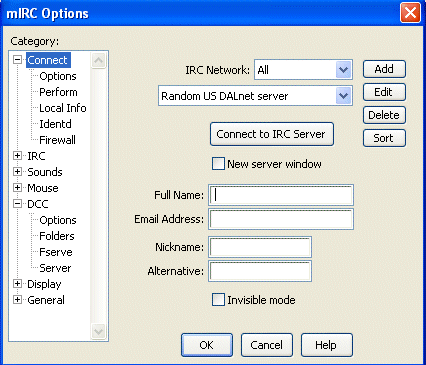Screen dimensions: 426x365
Task: Open the DCC Server page
Action: point(55,268)
